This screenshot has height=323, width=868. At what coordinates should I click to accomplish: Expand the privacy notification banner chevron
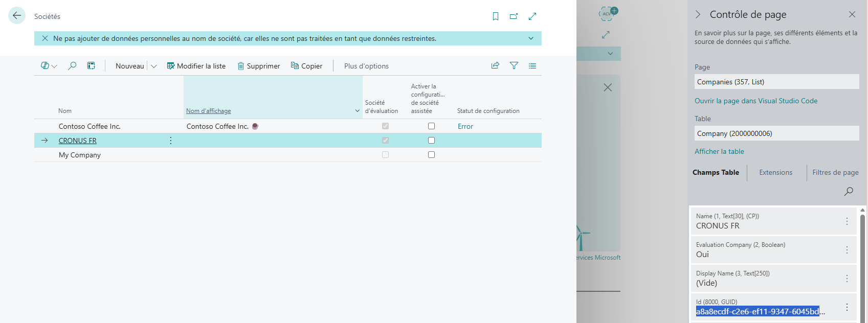click(x=531, y=38)
